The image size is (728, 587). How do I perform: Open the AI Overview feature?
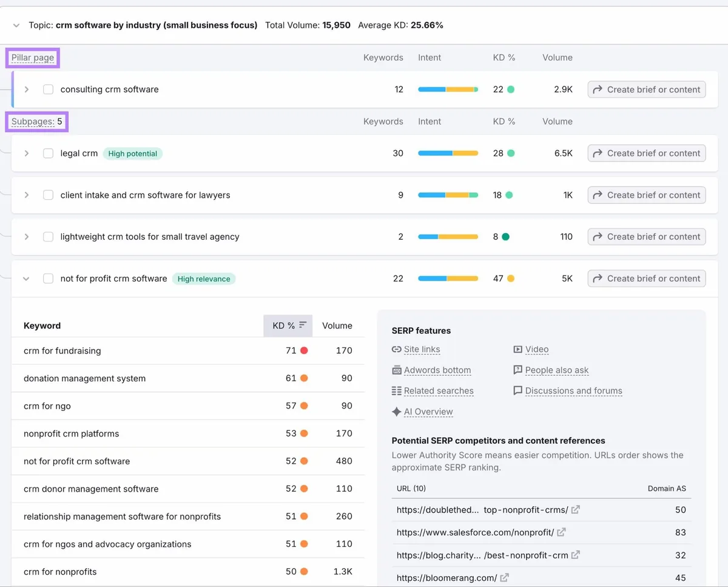[x=428, y=412]
